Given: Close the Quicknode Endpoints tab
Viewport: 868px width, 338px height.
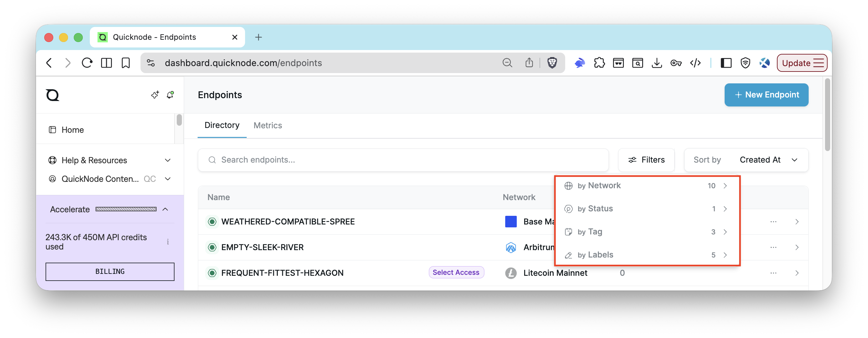Looking at the screenshot, I should pos(234,37).
